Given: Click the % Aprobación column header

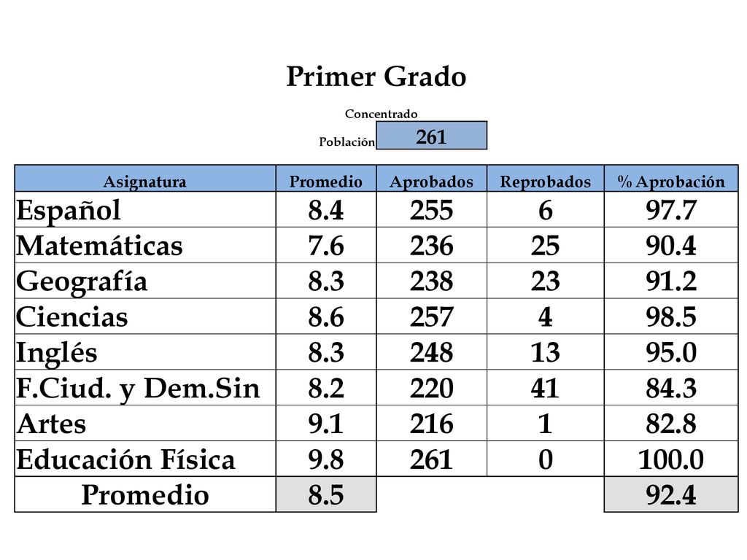Looking at the screenshot, I should (671, 179).
